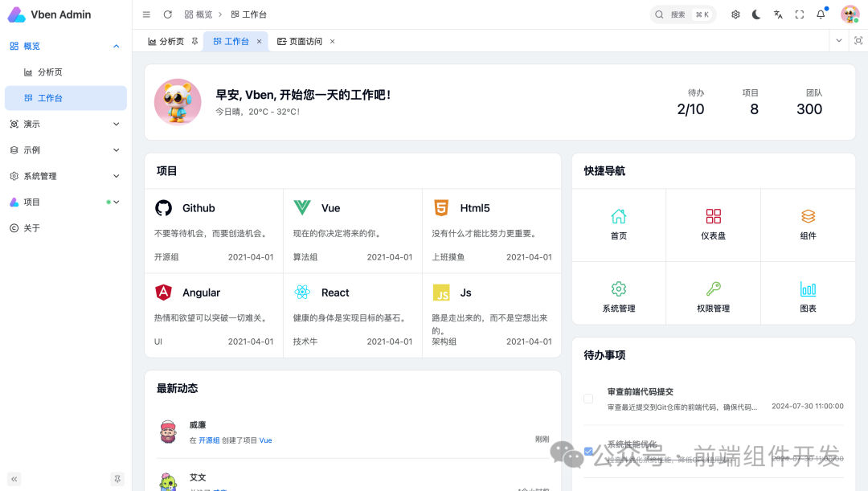868x491 pixels.
Task: Open the 开源组 link in 最新动态
Action: point(209,440)
